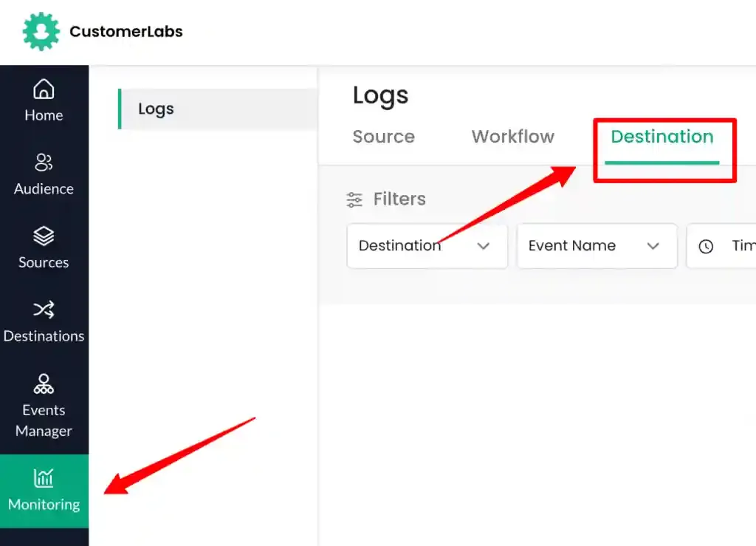
Task: Open the Destinations shuffle icon
Action: (44, 310)
